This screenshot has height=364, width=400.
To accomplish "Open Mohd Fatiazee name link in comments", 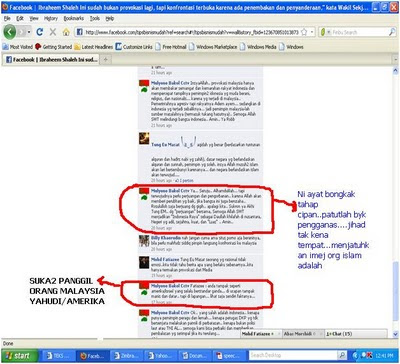I will coord(165,259).
